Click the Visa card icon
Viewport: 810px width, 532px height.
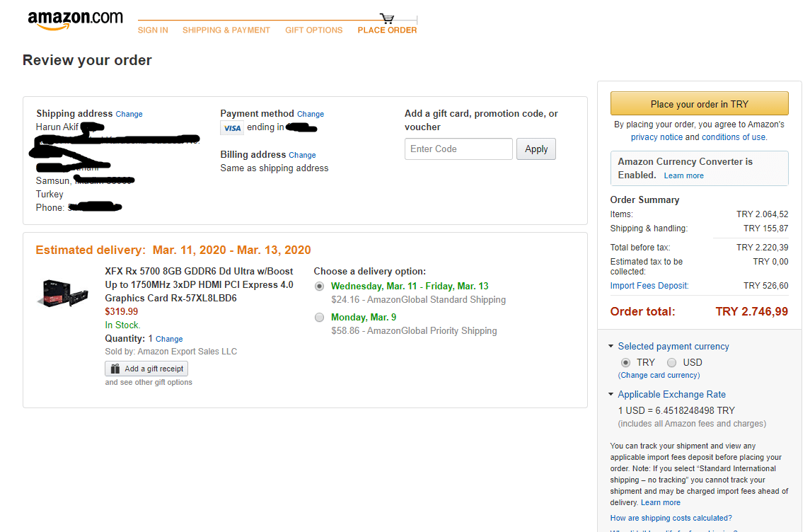(x=231, y=128)
